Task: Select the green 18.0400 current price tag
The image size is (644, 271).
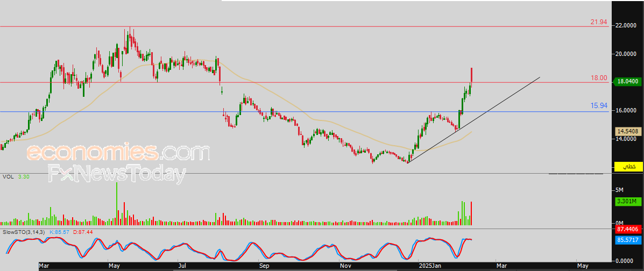Action: [628, 82]
